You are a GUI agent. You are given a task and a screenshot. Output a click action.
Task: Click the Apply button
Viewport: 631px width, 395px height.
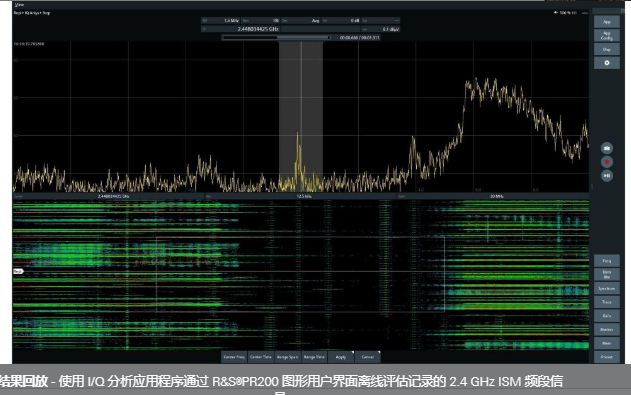[341, 357]
